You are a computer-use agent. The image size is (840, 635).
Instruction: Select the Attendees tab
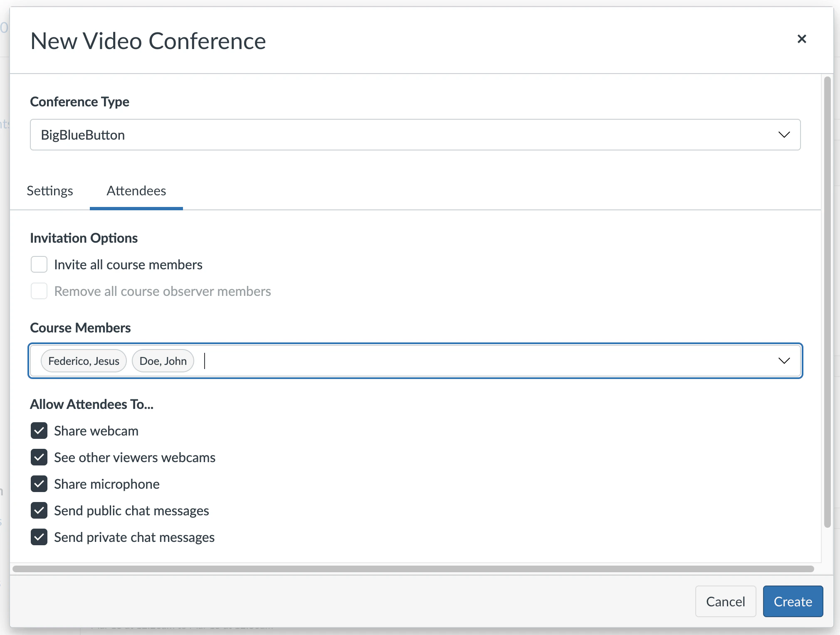click(136, 191)
